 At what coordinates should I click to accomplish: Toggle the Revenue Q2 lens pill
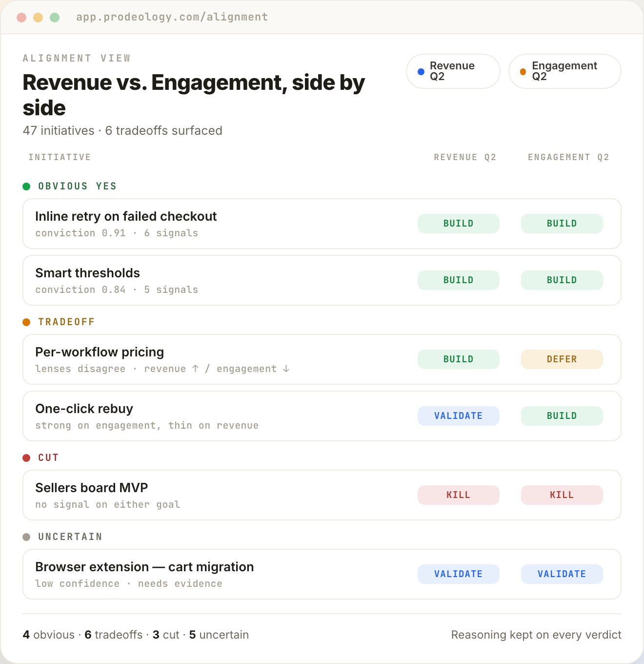453,71
